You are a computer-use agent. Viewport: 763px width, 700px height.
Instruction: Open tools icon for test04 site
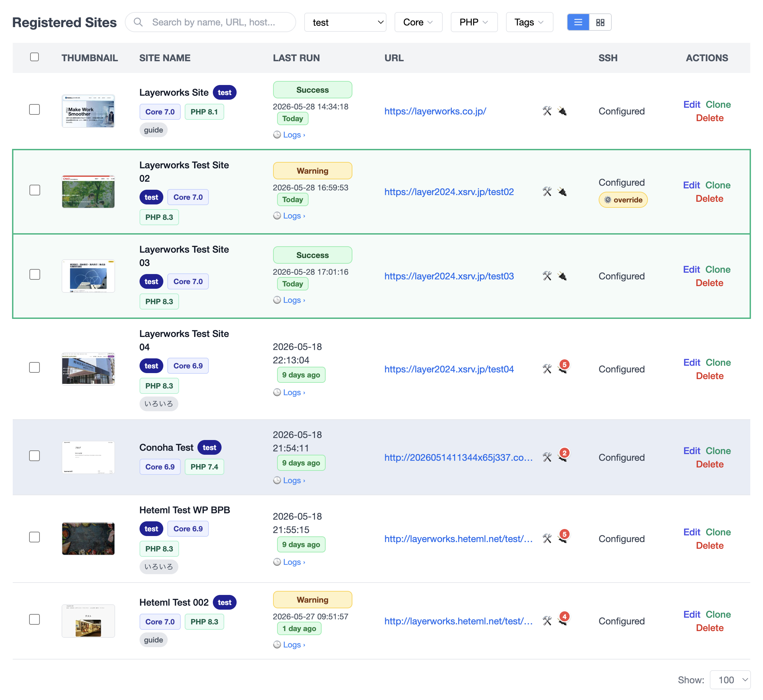click(x=547, y=369)
